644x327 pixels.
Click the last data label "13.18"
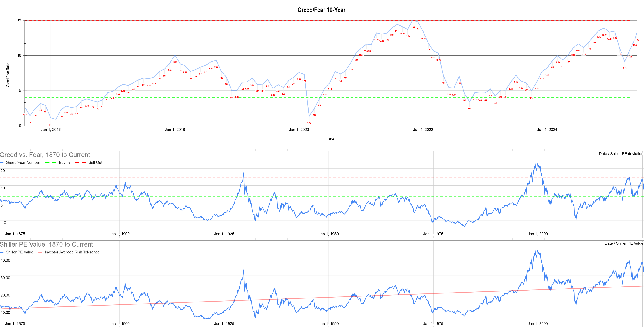tap(637, 40)
